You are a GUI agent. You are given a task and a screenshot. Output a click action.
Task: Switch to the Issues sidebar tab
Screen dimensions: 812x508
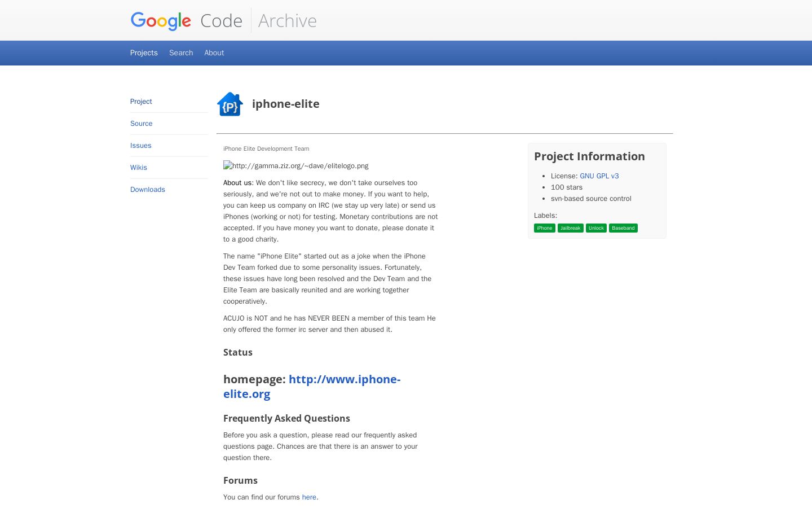click(141, 146)
